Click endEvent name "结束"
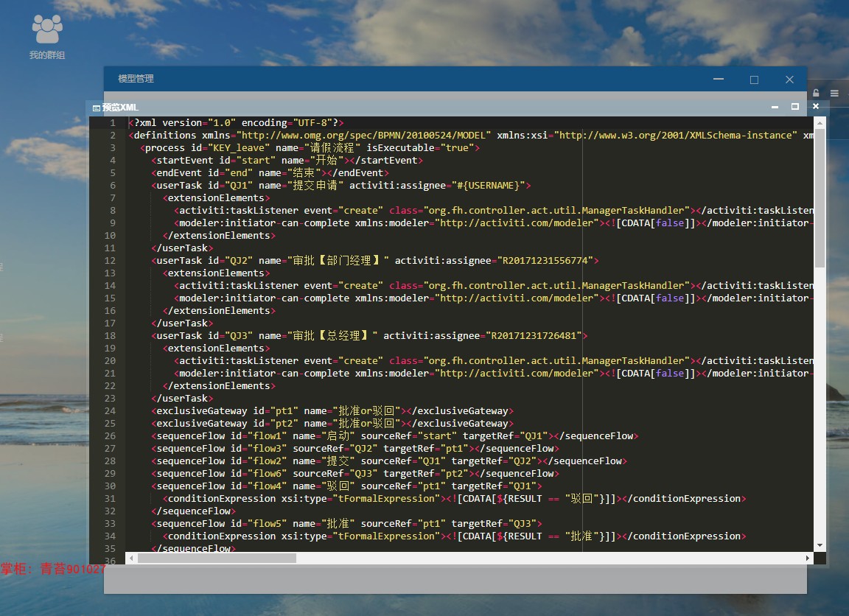849x616 pixels. pyautogui.click(x=304, y=172)
